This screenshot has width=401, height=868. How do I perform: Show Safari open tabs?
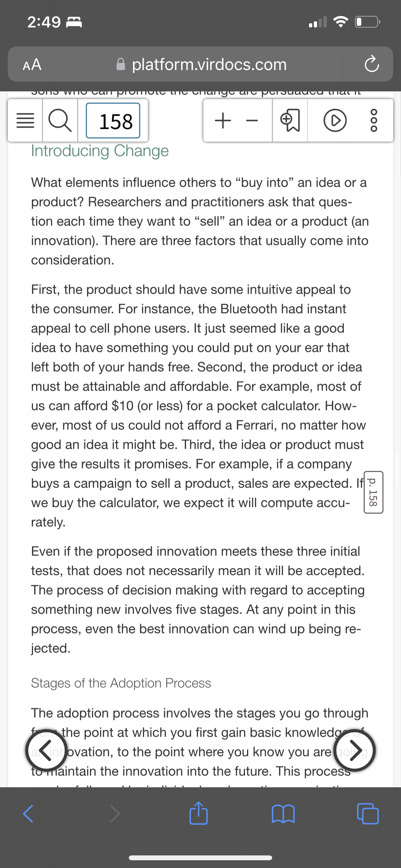click(368, 814)
